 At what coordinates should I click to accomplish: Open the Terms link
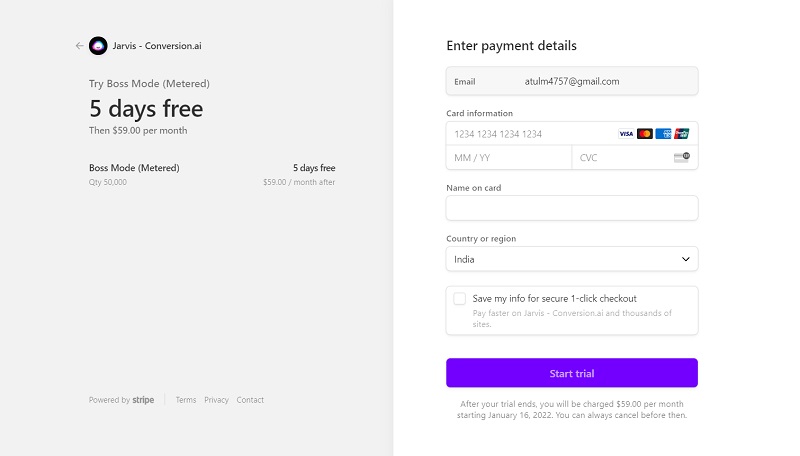coord(186,400)
